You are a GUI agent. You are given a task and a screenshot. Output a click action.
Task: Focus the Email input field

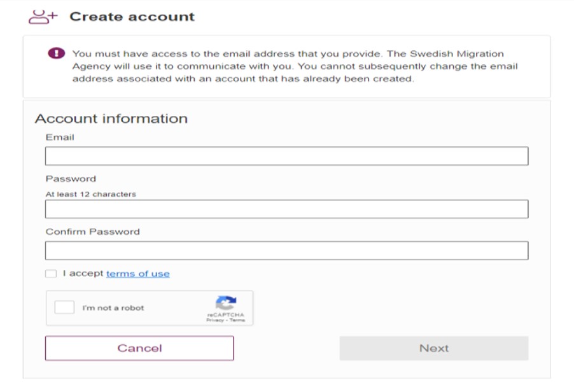(x=286, y=157)
